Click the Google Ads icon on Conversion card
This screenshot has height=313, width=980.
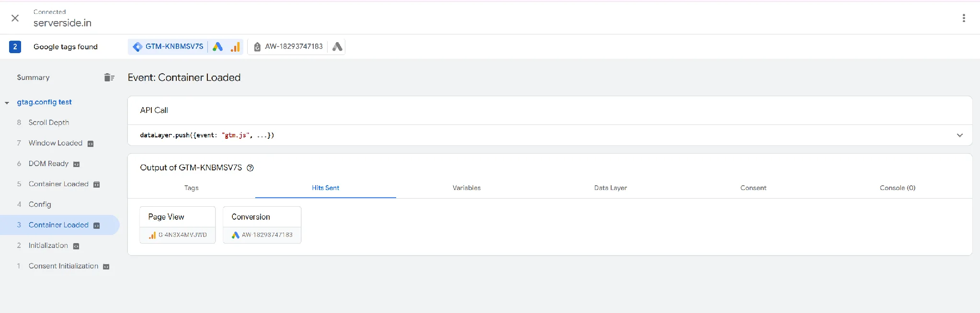click(235, 235)
